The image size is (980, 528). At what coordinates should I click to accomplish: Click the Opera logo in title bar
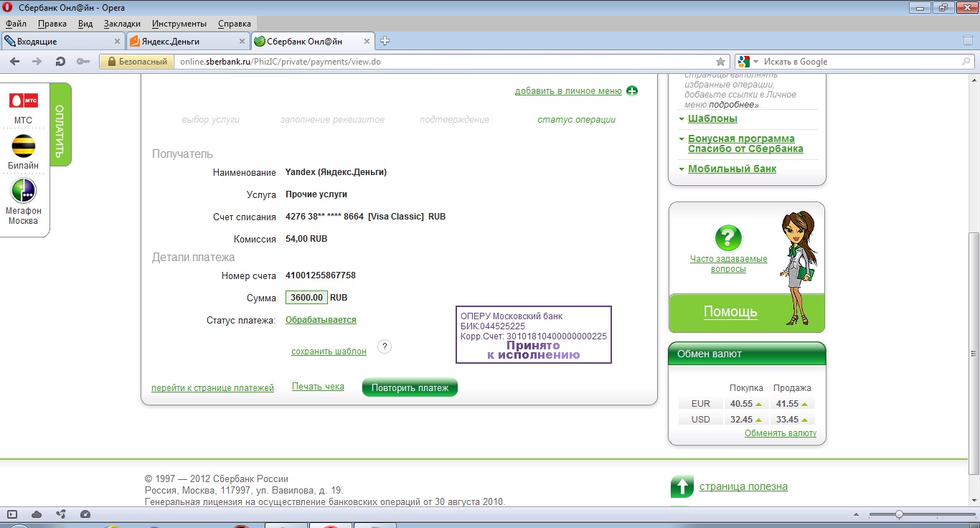tap(8, 8)
